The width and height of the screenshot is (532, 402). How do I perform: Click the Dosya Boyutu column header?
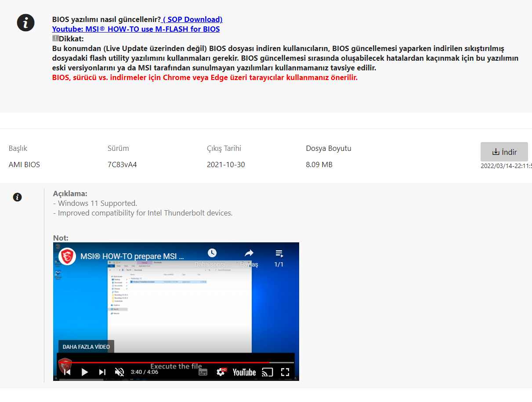coord(329,148)
